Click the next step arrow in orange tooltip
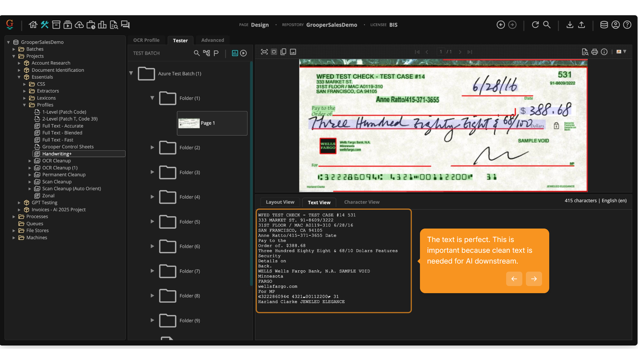 pos(534,279)
